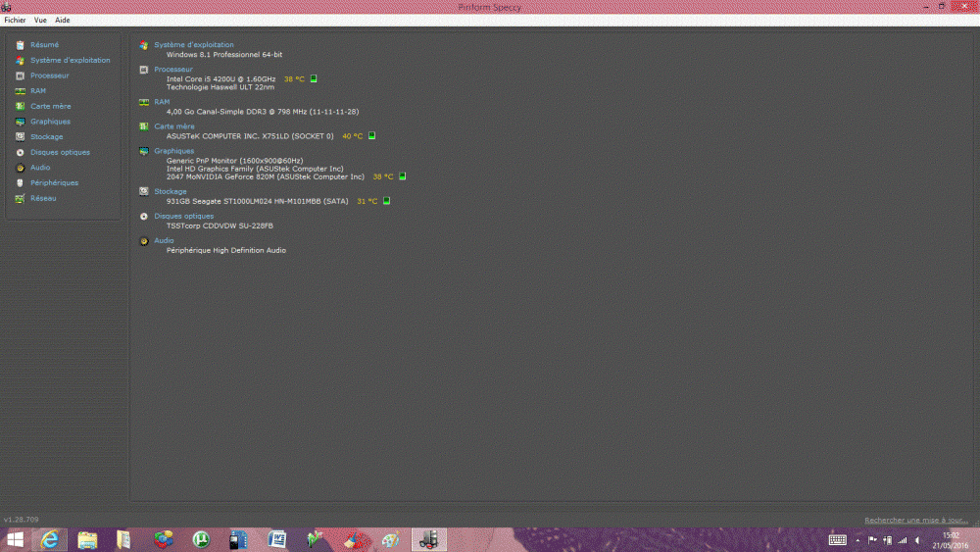Click the mouse icon beside Périphériques
The height and width of the screenshot is (552, 980).
tap(20, 183)
